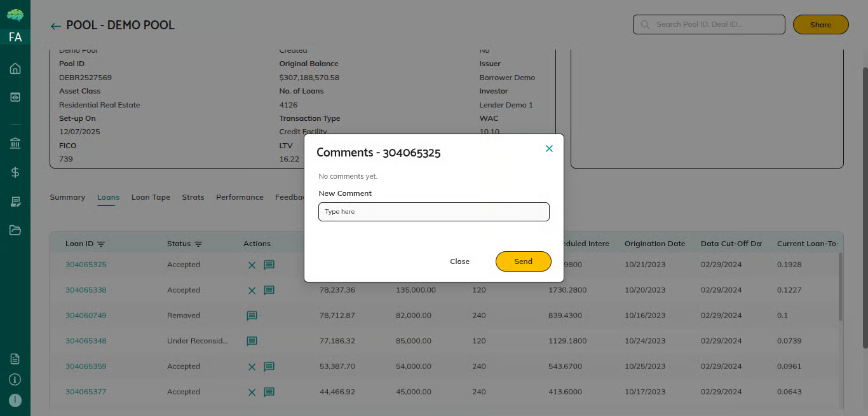Open the Home icon in the sidebar
Viewport: 868px width, 416px height.
pos(15,69)
